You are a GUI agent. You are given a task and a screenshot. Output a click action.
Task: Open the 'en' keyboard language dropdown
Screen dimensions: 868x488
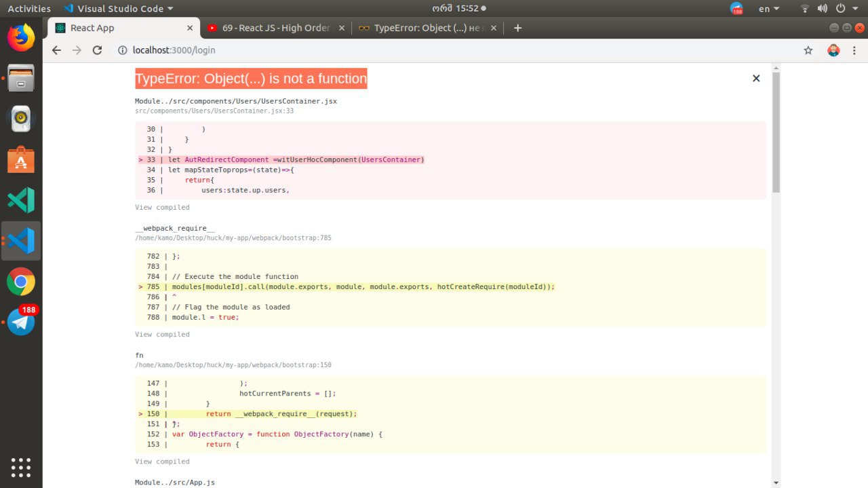(x=768, y=9)
